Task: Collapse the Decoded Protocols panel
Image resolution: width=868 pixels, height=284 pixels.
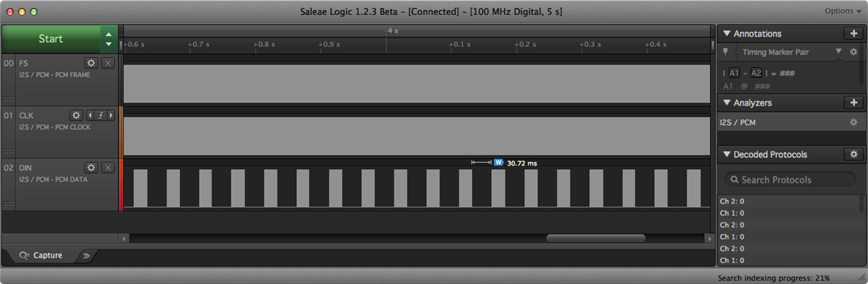Action: click(727, 155)
